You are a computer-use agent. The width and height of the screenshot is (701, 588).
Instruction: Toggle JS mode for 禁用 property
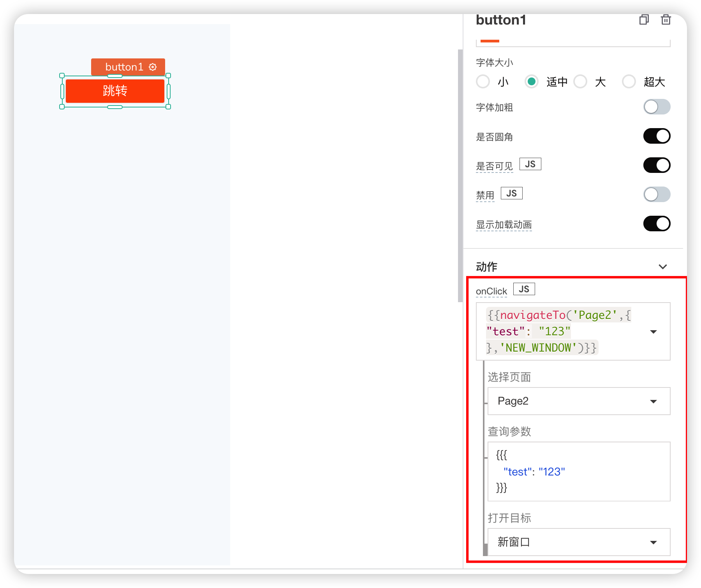tap(511, 194)
